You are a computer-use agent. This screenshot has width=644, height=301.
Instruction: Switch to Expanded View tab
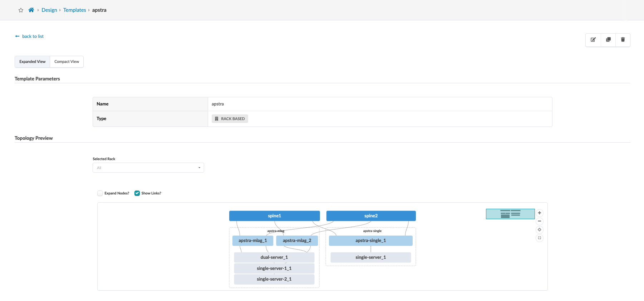pyautogui.click(x=33, y=61)
